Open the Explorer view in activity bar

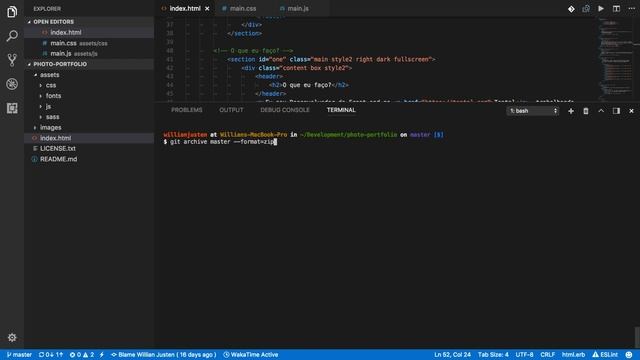[12, 12]
